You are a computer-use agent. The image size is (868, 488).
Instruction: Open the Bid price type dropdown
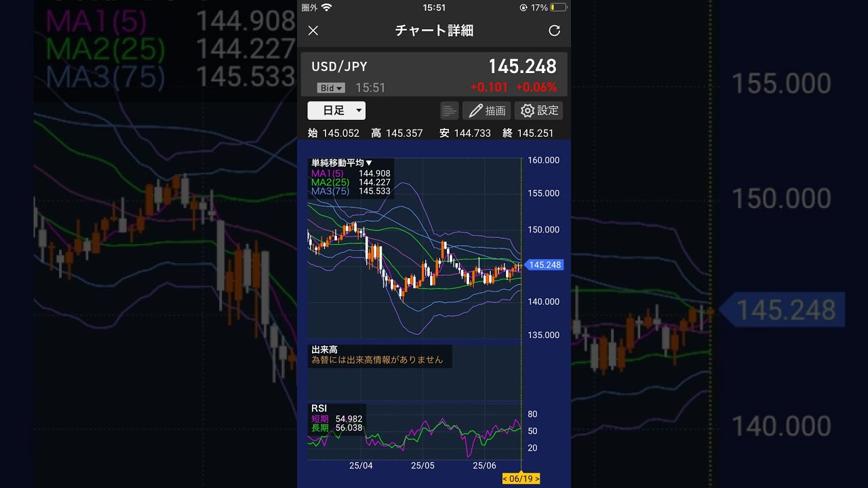[x=331, y=88]
